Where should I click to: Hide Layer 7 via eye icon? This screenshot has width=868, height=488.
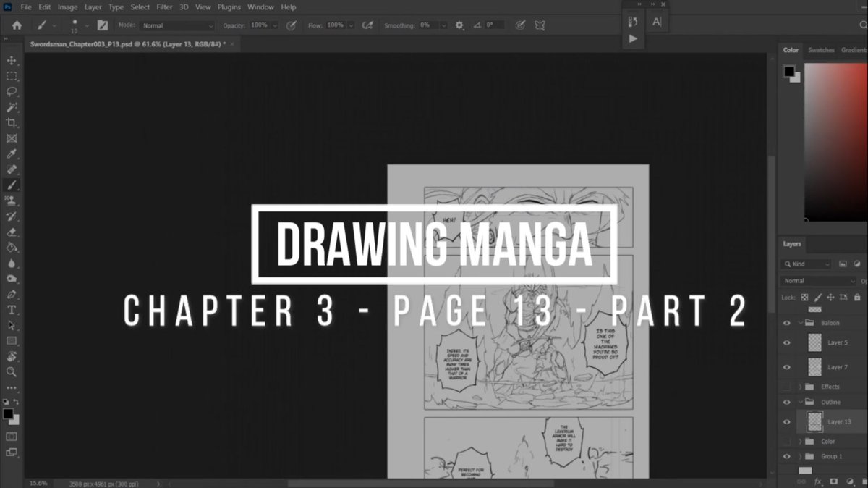(x=787, y=367)
